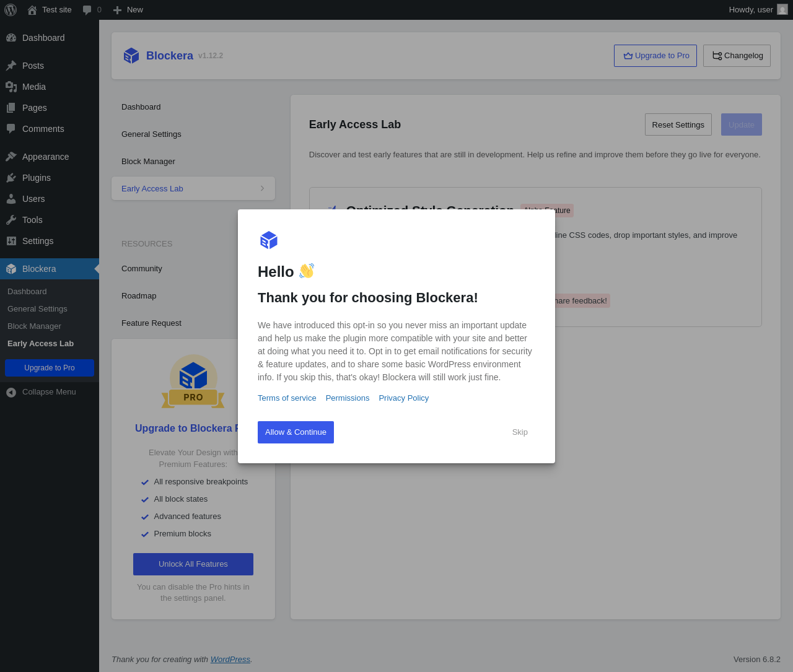Open Blockera submenu General Settings

coord(37,309)
